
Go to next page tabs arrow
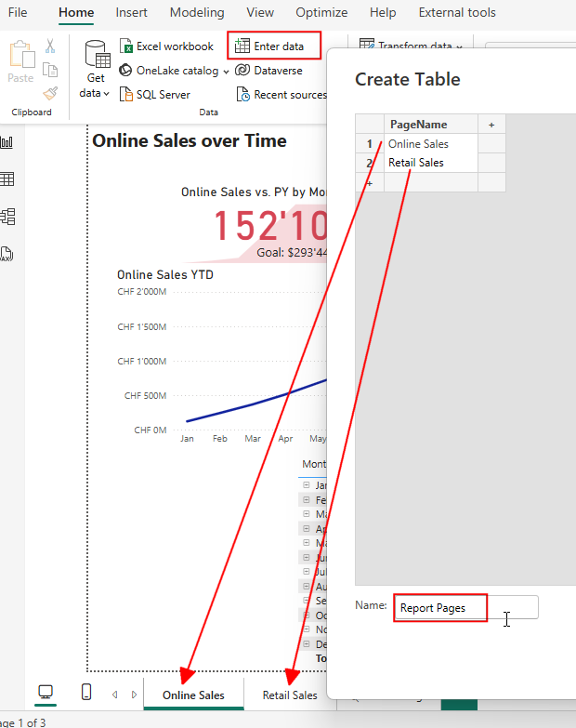[134, 695]
